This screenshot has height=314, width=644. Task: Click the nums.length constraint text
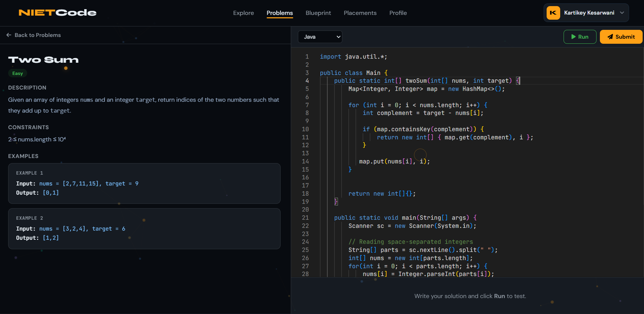click(37, 139)
